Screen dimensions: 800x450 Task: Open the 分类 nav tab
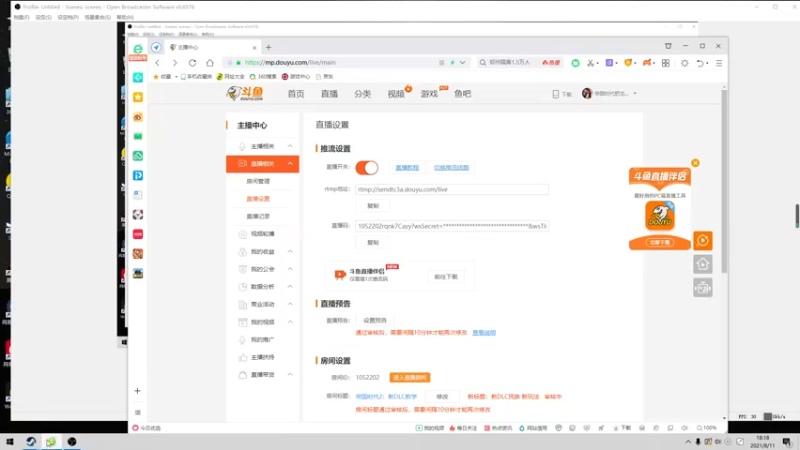(362, 94)
